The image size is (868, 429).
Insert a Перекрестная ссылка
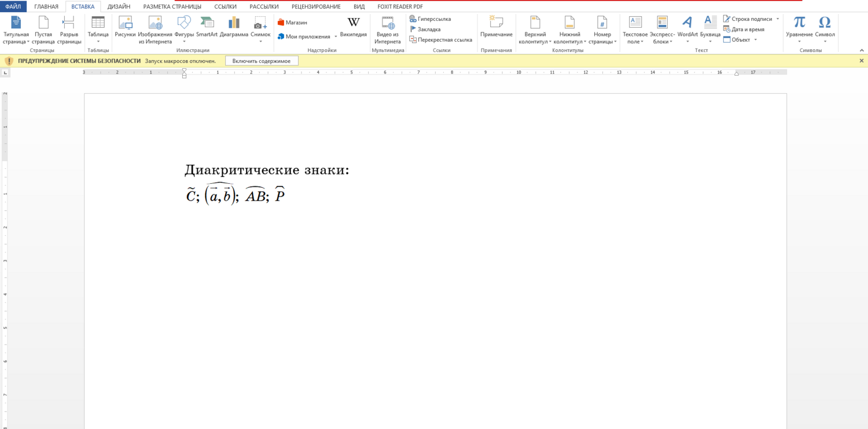441,40
